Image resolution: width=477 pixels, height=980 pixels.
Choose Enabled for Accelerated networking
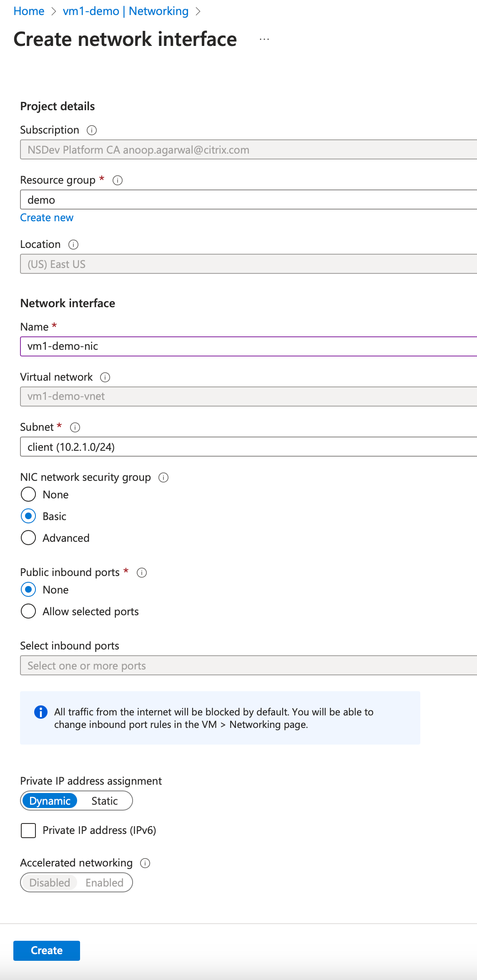click(x=105, y=882)
